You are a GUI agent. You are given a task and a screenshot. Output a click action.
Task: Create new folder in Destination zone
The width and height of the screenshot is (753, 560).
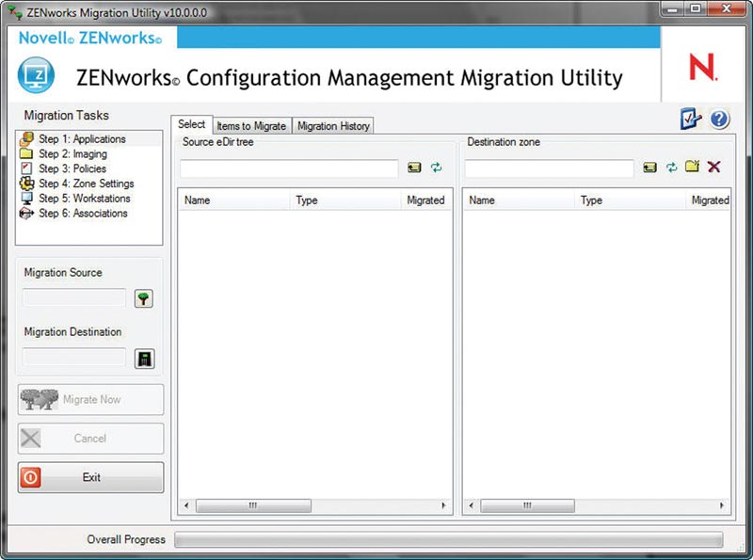[x=692, y=167]
